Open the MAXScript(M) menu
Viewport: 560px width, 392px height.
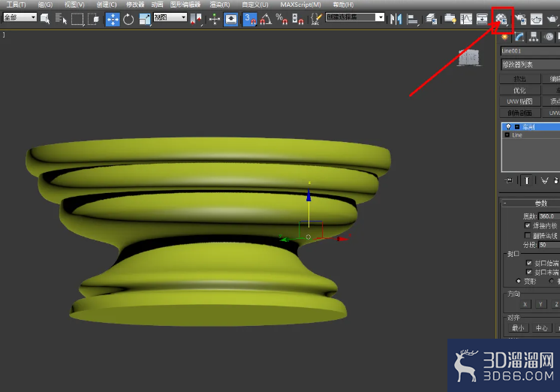(300, 5)
